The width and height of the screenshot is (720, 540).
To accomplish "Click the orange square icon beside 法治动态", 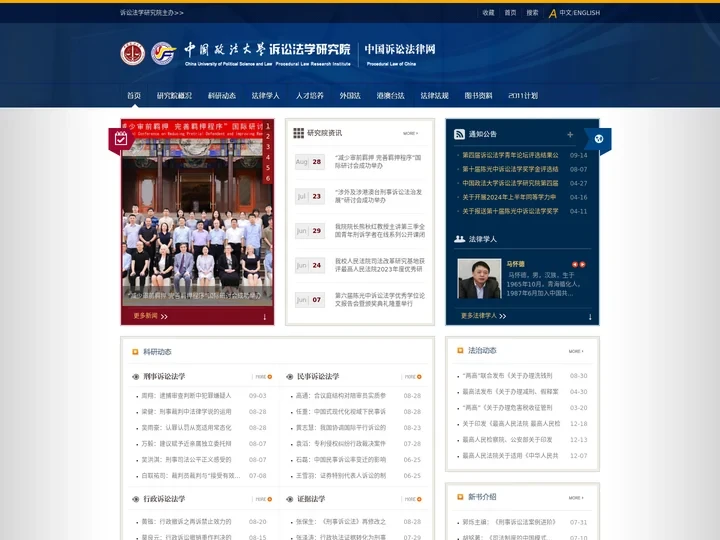I will pos(460,350).
